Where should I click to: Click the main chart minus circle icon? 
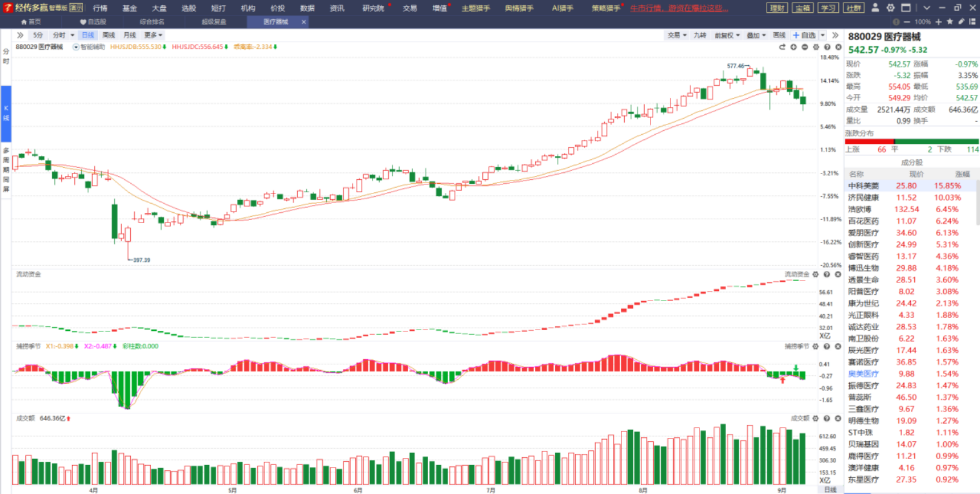805,47
